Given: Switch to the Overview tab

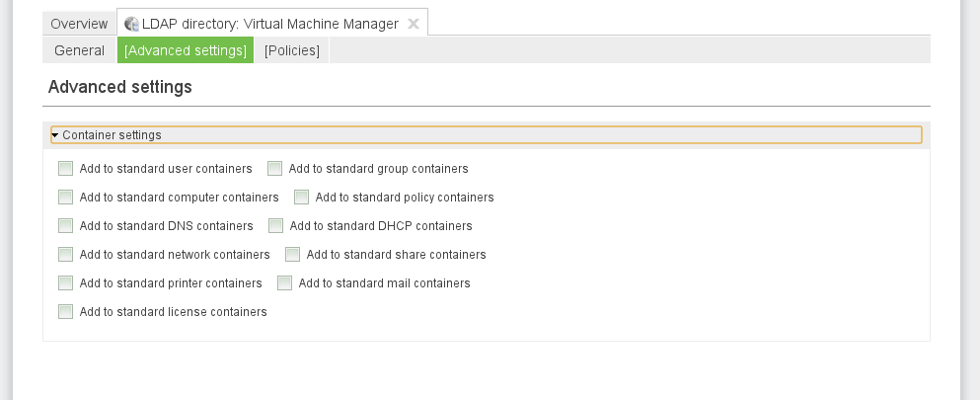Looking at the screenshot, I should pos(79,24).
